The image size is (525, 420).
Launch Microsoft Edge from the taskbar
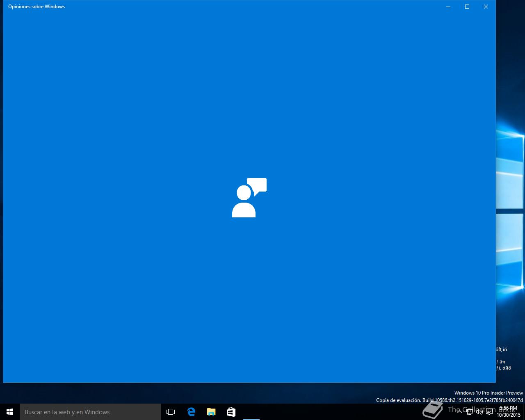click(x=191, y=412)
